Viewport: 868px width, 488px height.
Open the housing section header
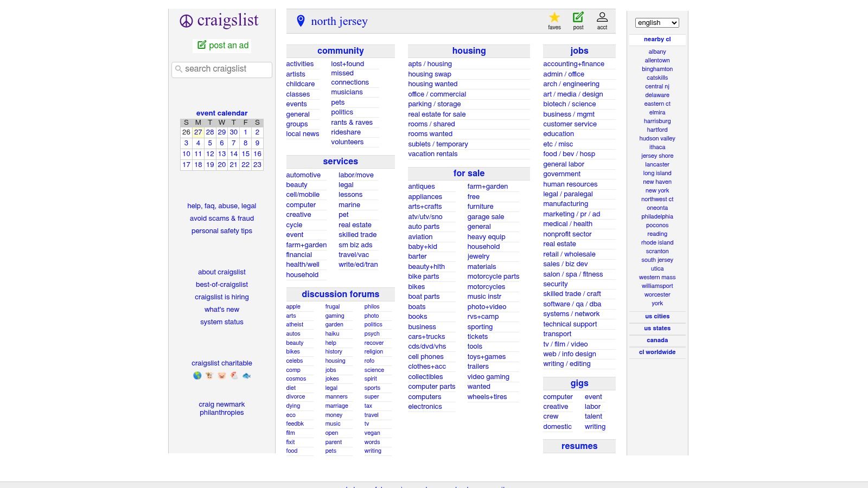point(469,51)
